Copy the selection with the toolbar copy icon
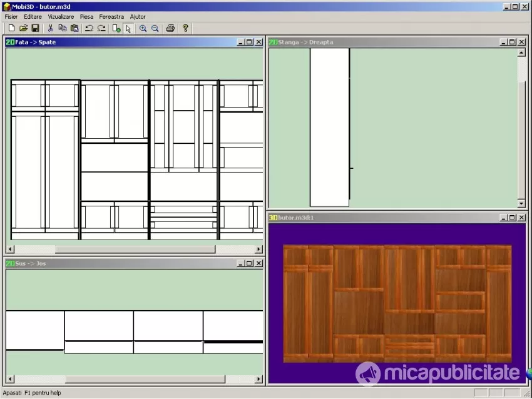The width and height of the screenshot is (532, 399). pos(63,28)
